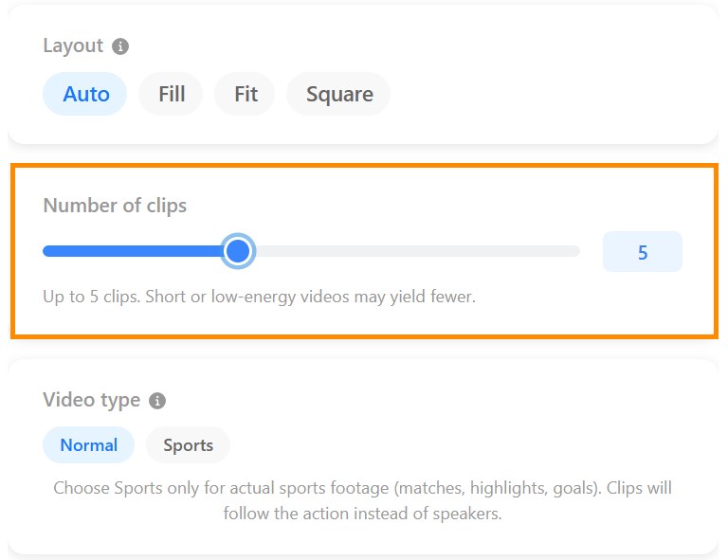Click the 'Video type' section label

click(x=91, y=400)
